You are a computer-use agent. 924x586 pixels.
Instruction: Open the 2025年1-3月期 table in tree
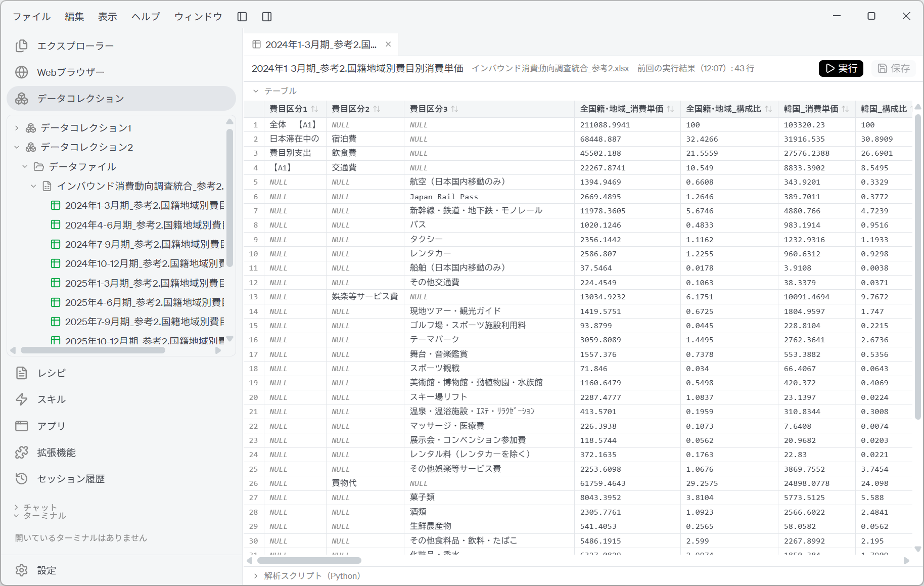pyautogui.click(x=137, y=283)
